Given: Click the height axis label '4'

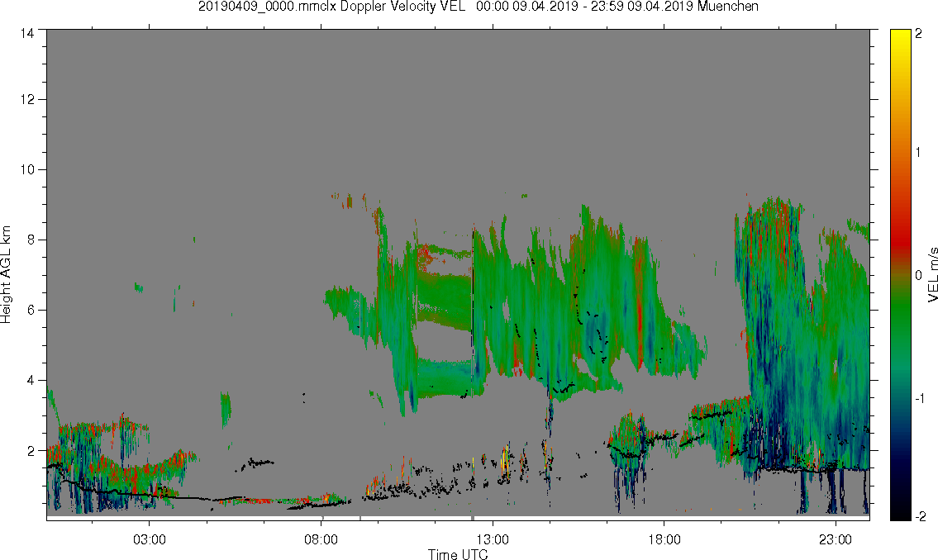Looking at the screenshot, I should [x=31, y=380].
